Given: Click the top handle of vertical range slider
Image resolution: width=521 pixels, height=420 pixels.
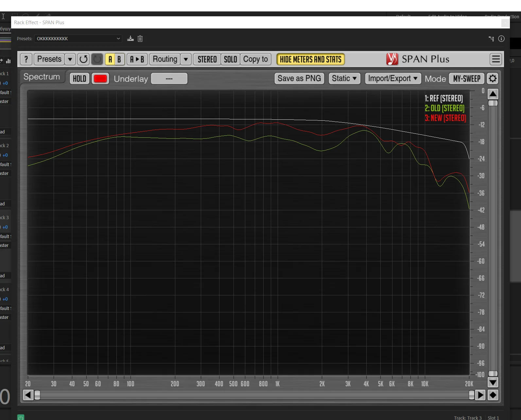Looking at the screenshot, I should coord(493,103).
